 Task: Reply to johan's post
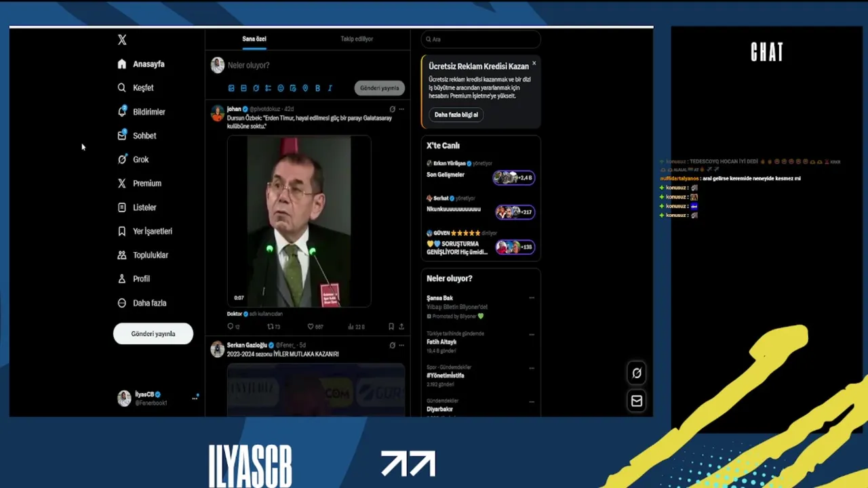pyautogui.click(x=233, y=327)
